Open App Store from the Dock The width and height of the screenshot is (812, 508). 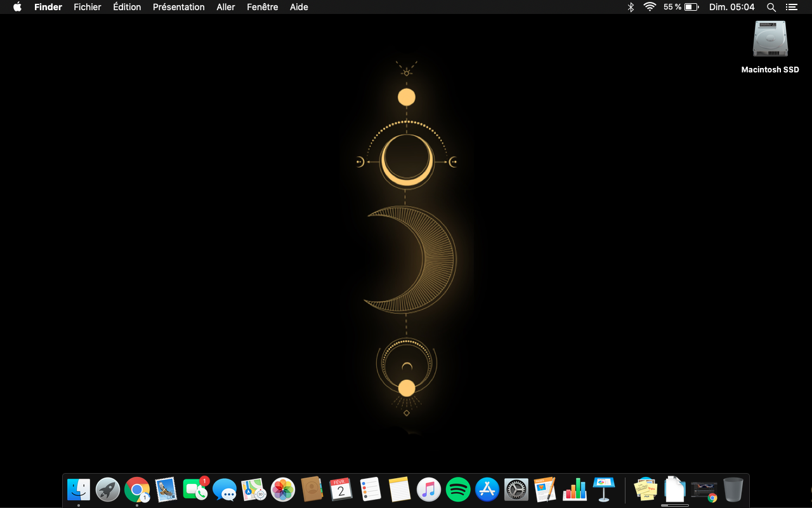click(487, 490)
